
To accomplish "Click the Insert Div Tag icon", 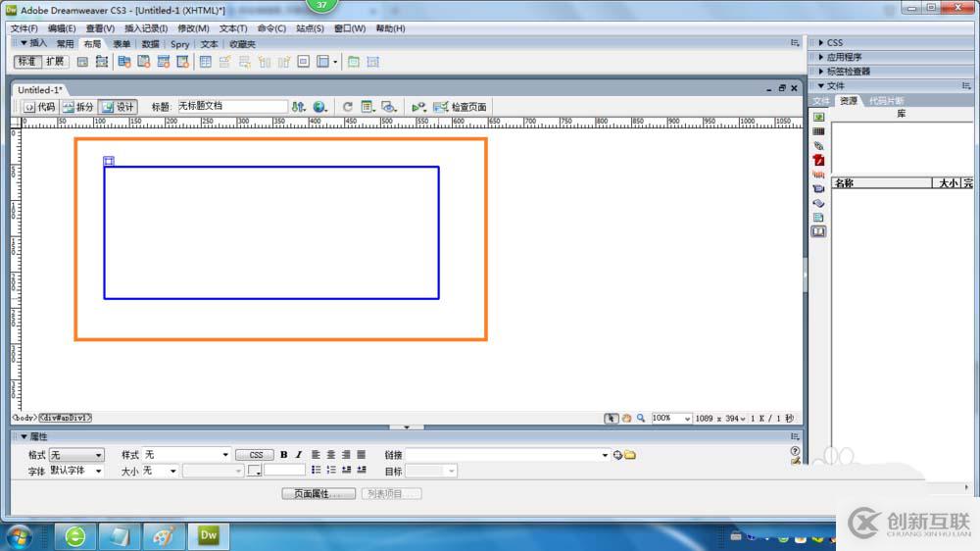I will click(x=82, y=62).
